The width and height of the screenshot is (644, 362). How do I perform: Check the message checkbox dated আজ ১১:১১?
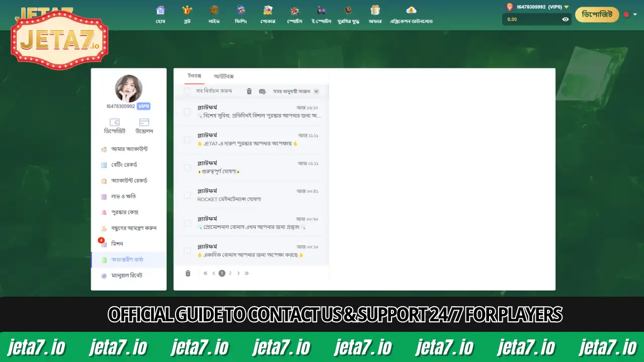coord(187,139)
